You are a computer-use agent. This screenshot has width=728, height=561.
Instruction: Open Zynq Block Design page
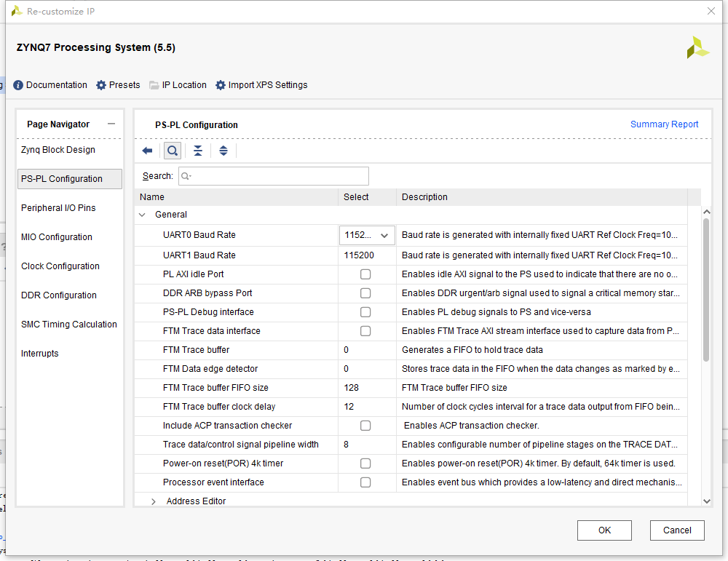click(x=58, y=150)
